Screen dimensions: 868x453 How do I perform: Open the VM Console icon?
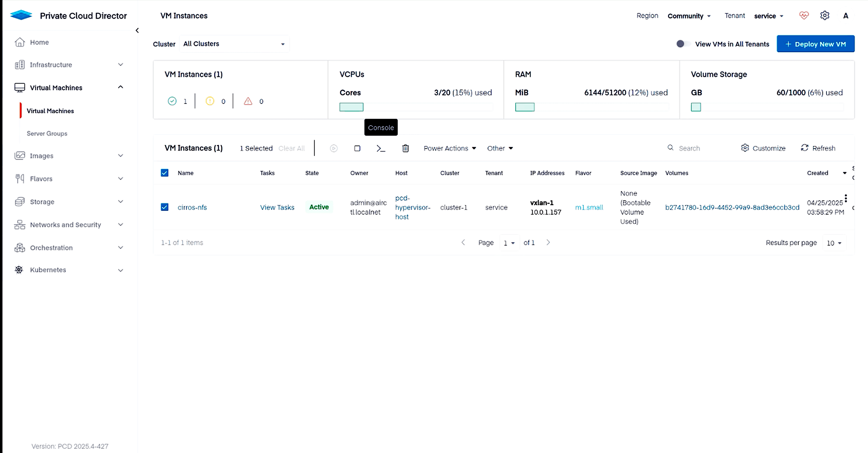381,148
